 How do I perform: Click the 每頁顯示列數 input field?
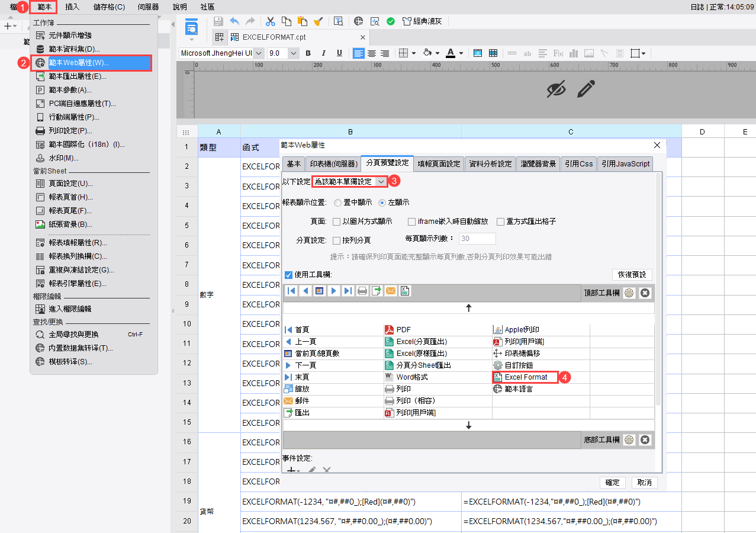coord(477,239)
